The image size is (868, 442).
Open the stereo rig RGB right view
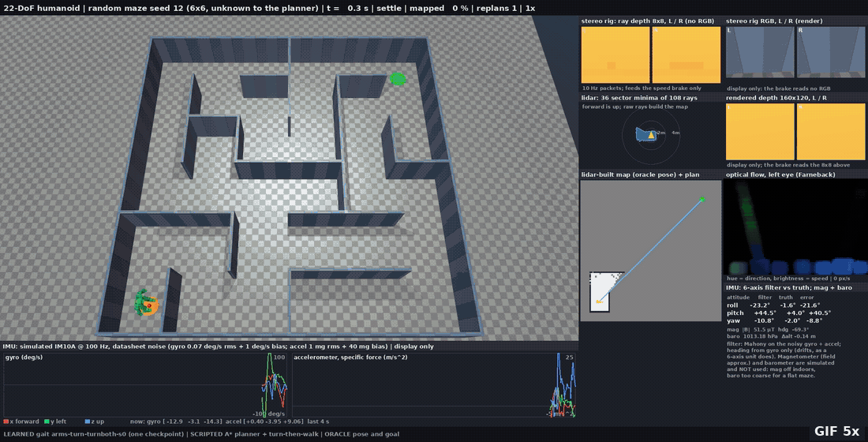pos(830,52)
